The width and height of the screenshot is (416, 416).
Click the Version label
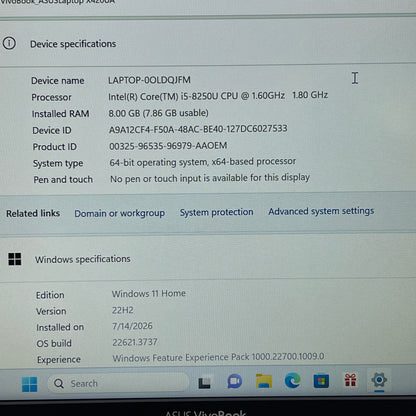[51, 311]
